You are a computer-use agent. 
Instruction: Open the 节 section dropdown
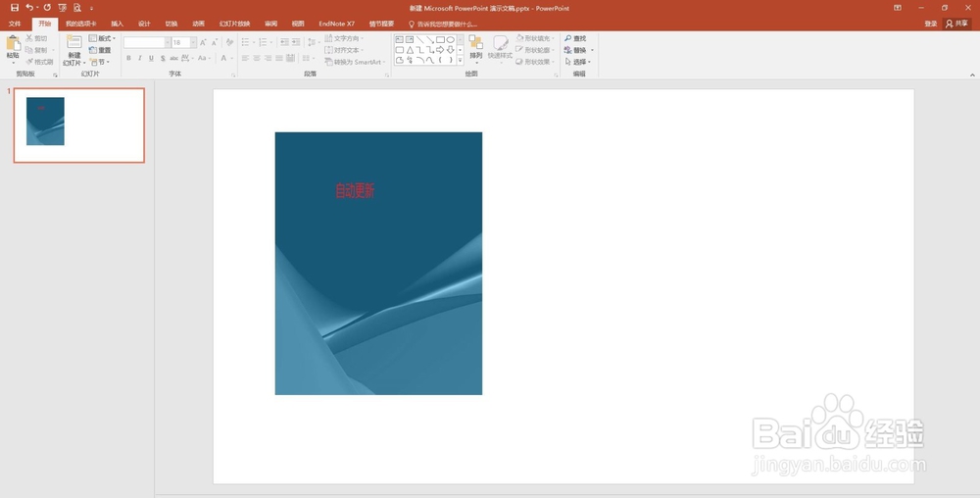point(99,62)
